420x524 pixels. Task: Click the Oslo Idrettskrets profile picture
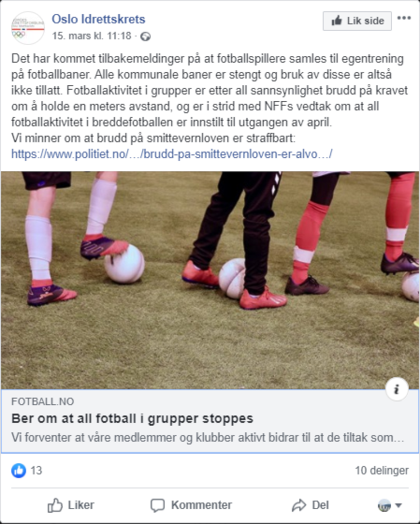point(28,28)
